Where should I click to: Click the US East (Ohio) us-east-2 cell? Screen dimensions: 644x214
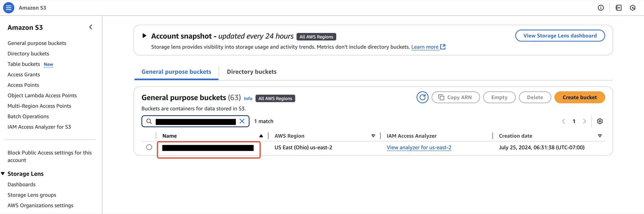pyautogui.click(x=303, y=147)
